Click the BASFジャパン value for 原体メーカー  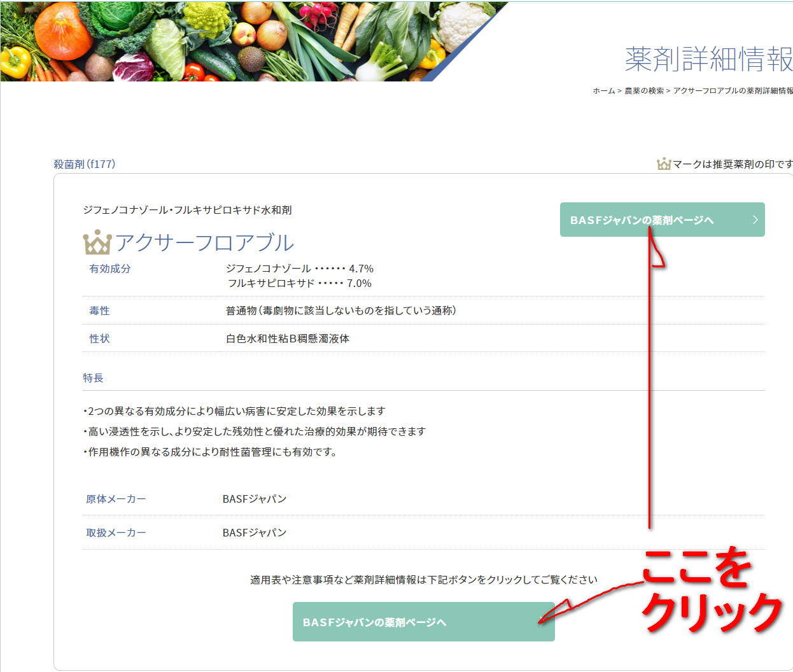tap(255, 499)
